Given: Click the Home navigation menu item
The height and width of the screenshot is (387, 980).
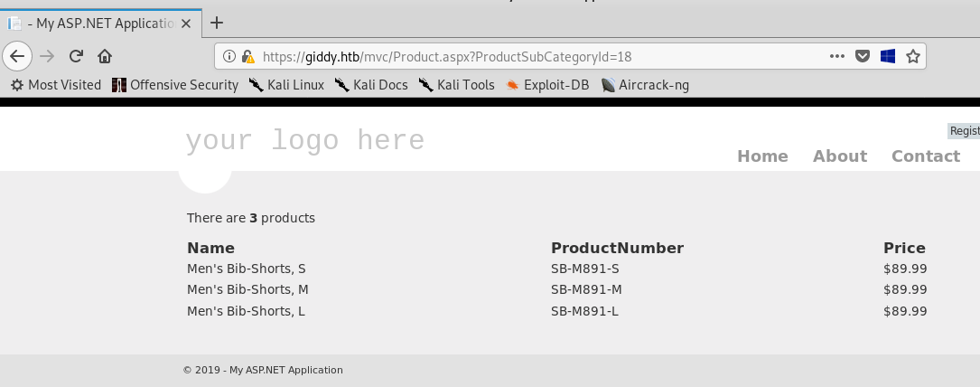Looking at the screenshot, I should click(762, 156).
